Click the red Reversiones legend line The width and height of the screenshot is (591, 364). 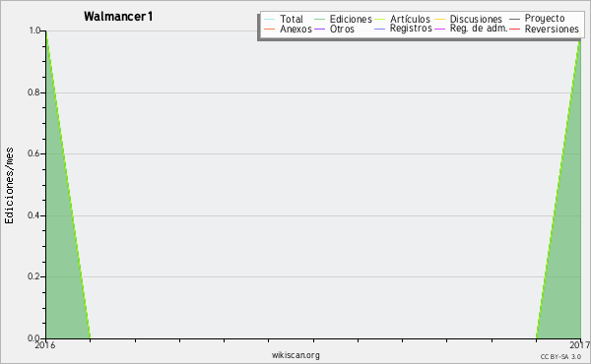tap(514, 29)
